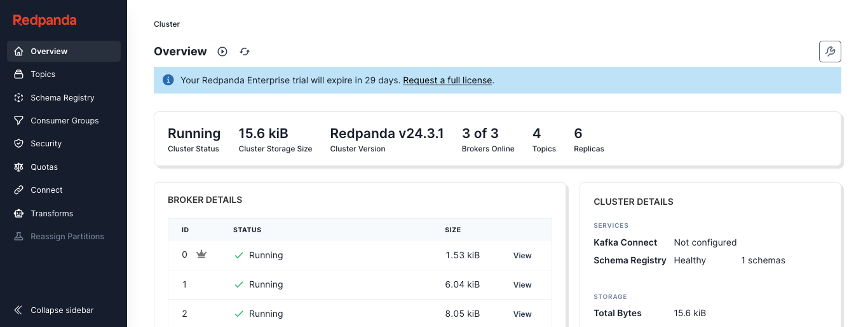Screen dimensions: 868x327
Task: Click the Transforms robot icon
Action: (19, 214)
